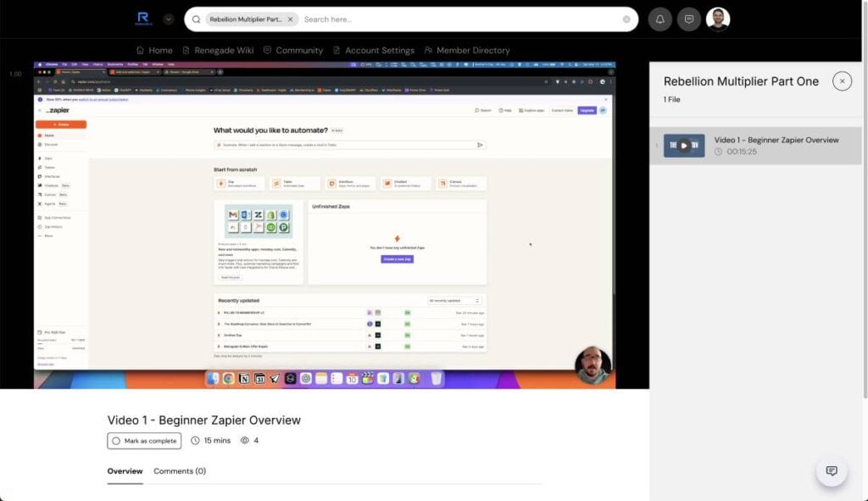Expand the dropdown chevron beside the logo
868x501 pixels.
coord(169,19)
